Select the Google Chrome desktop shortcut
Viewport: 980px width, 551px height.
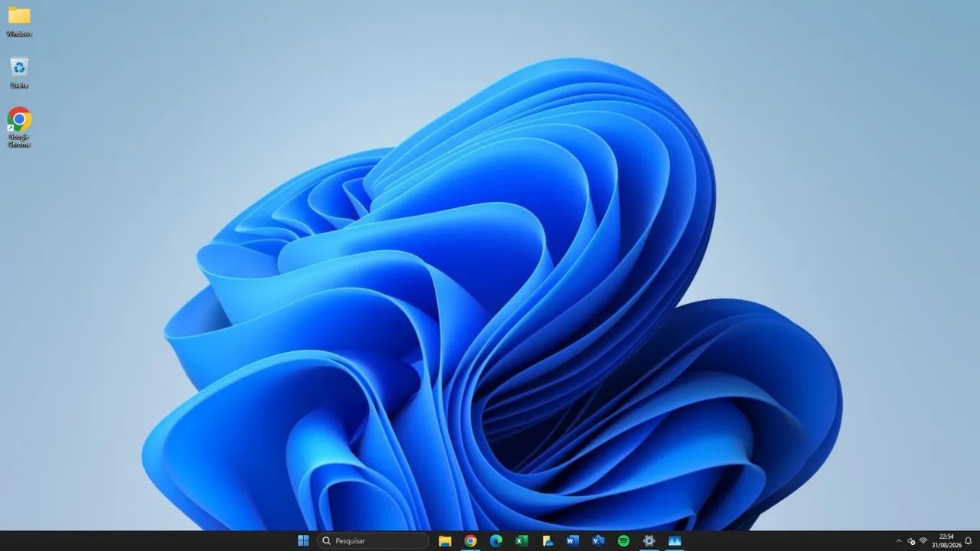19,127
